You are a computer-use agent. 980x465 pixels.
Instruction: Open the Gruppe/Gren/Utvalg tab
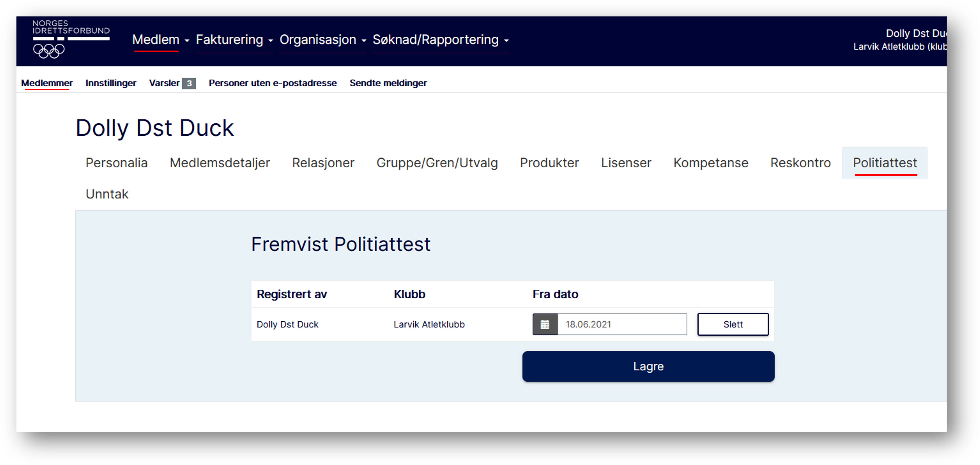(x=437, y=163)
